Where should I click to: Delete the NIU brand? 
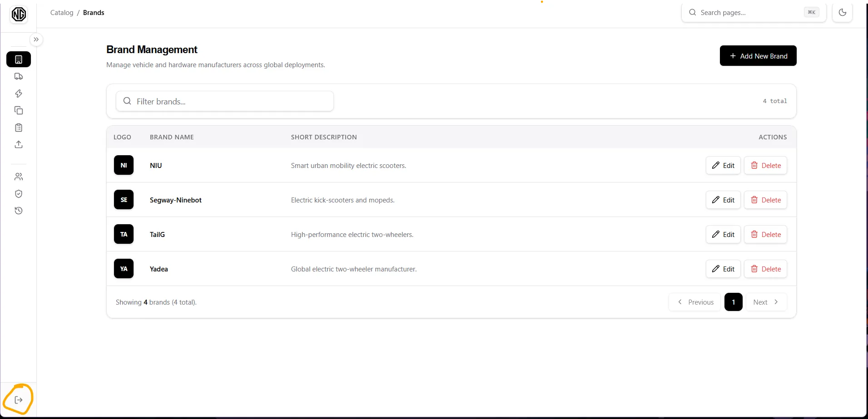[x=765, y=165]
